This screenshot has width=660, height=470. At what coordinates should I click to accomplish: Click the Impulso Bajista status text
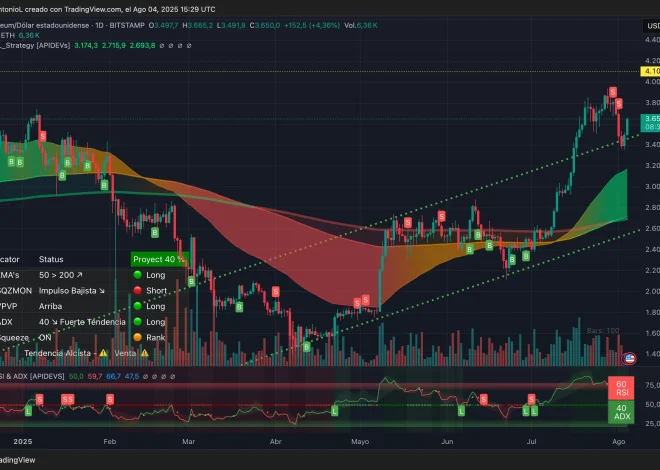[72, 291]
